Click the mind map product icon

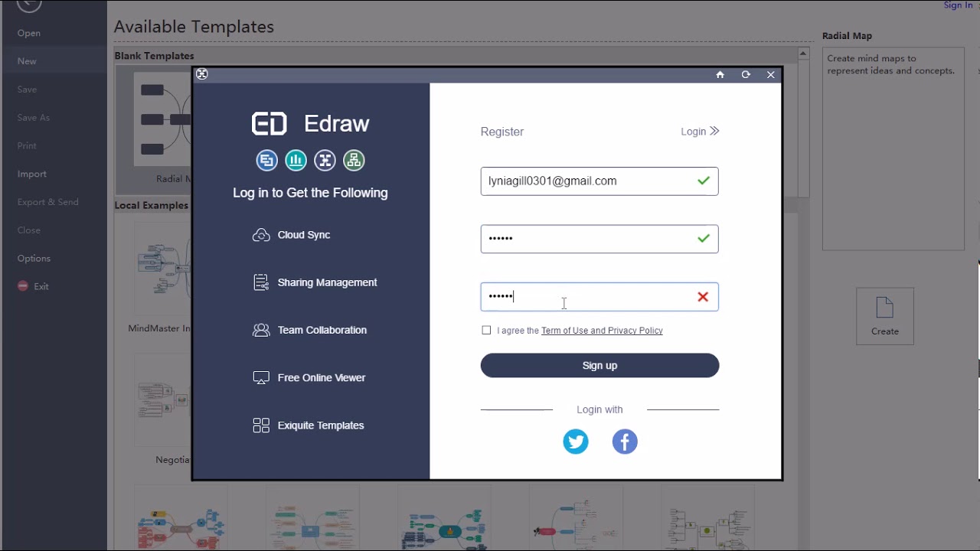pos(325,160)
